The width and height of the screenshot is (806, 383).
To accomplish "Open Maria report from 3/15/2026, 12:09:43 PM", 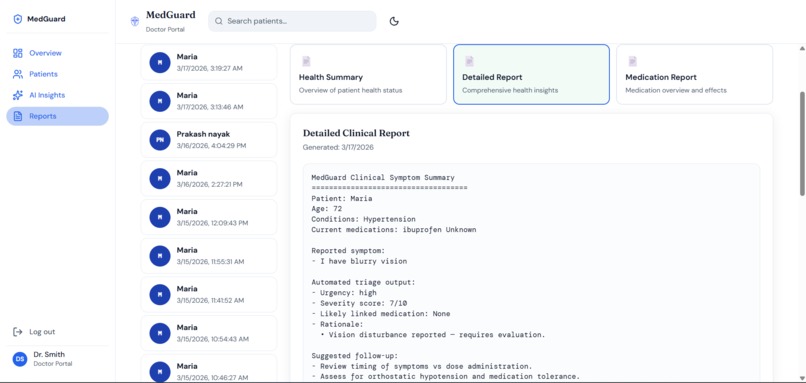I will (209, 217).
